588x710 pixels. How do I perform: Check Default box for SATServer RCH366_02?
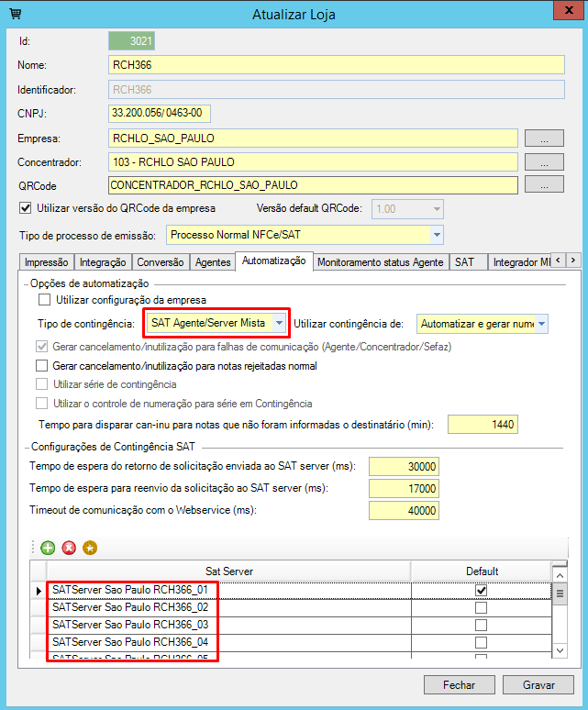481,607
